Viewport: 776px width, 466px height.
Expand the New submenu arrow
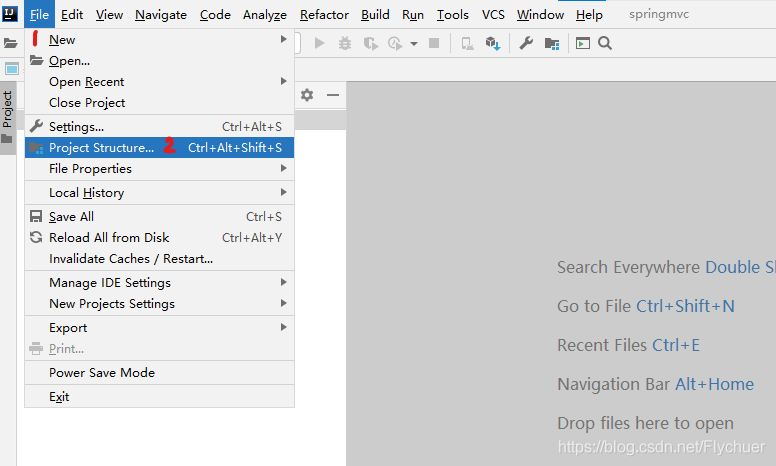point(284,39)
